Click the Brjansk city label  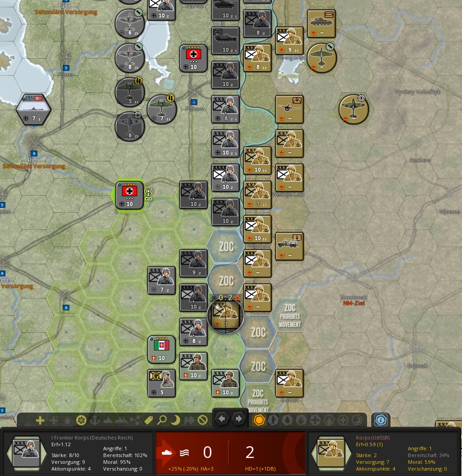[417, 366]
